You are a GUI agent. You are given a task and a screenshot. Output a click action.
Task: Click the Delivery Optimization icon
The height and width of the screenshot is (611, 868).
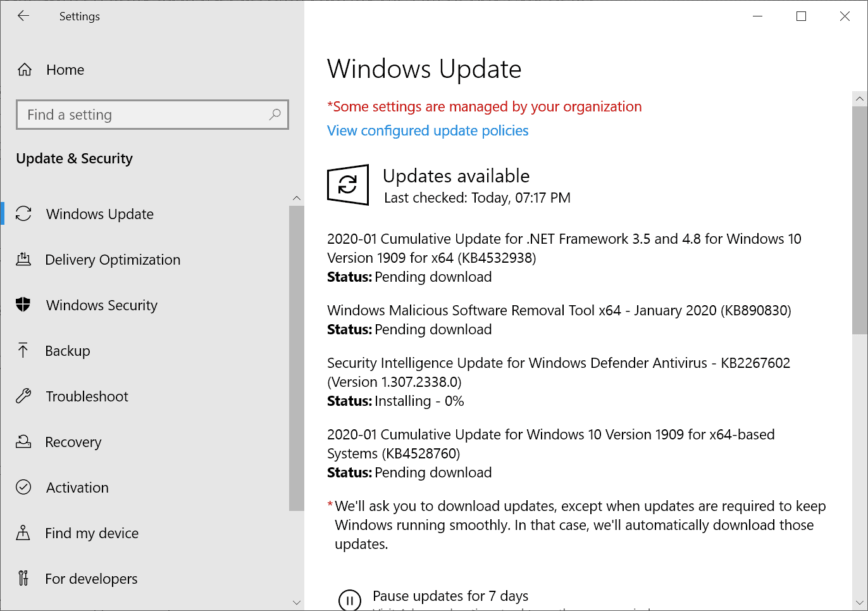click(23, 260)
